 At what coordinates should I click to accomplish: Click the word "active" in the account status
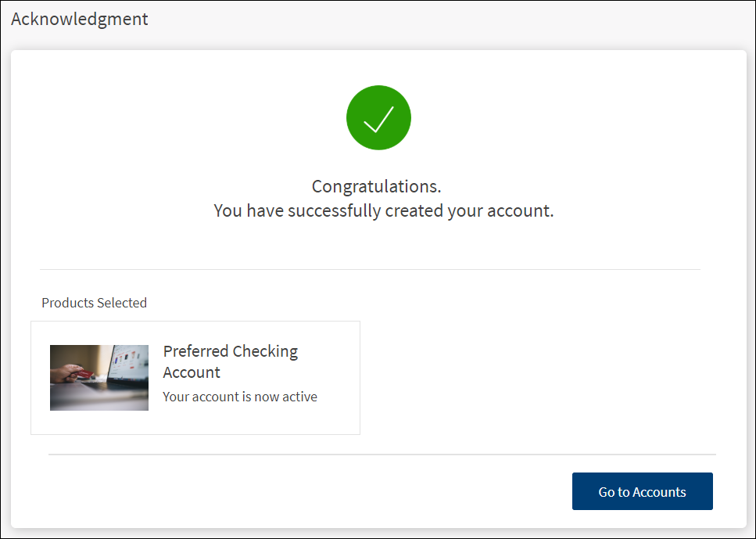point(299,397)
